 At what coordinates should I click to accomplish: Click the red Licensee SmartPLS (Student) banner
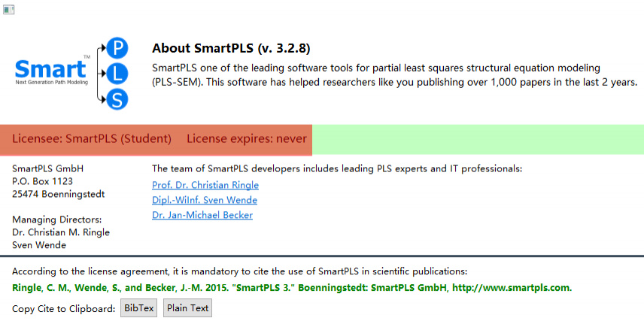[x=92, y=139]
